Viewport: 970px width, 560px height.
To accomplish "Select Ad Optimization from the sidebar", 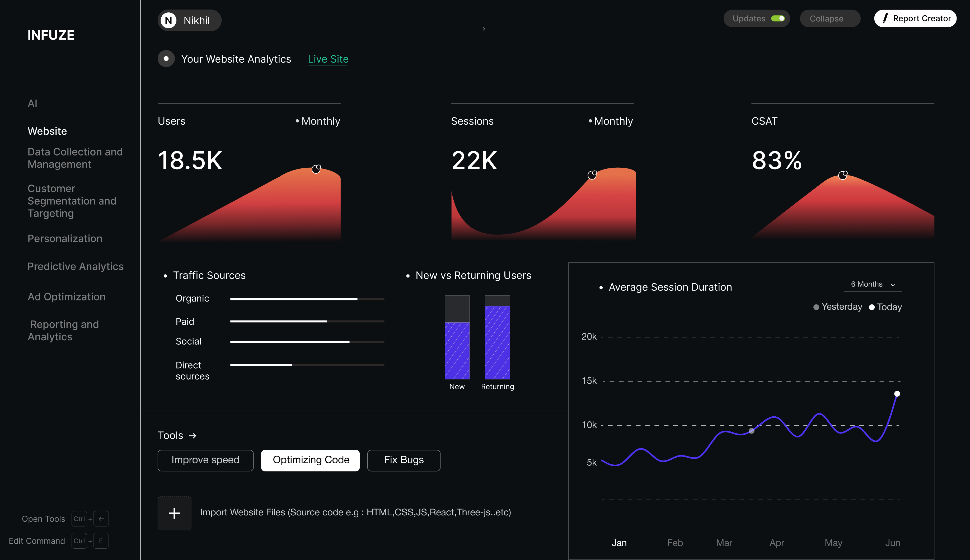I will click(67, 297).
